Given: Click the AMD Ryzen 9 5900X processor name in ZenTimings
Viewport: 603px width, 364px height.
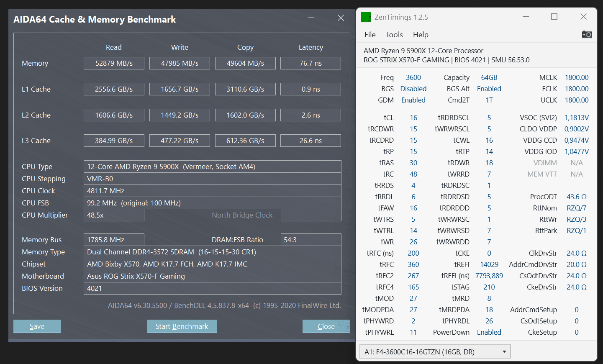Looking at the screenshot, I should (x=423, y=51).
